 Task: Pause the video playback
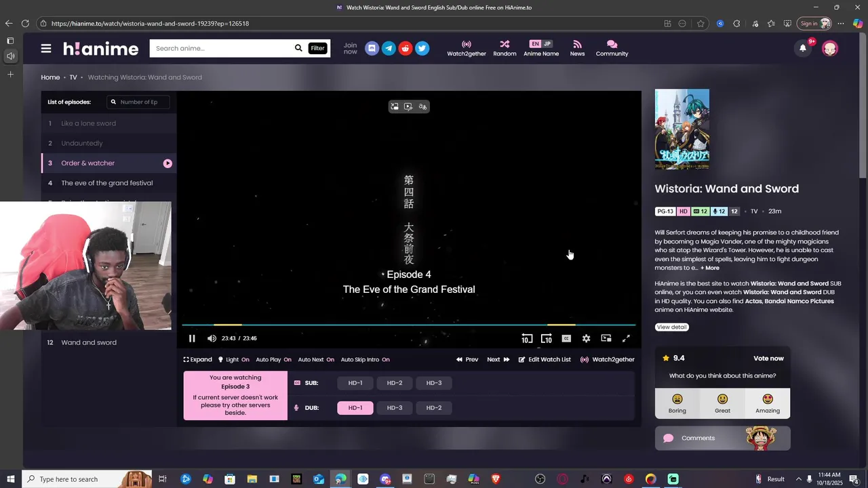(x=192, y=338)
